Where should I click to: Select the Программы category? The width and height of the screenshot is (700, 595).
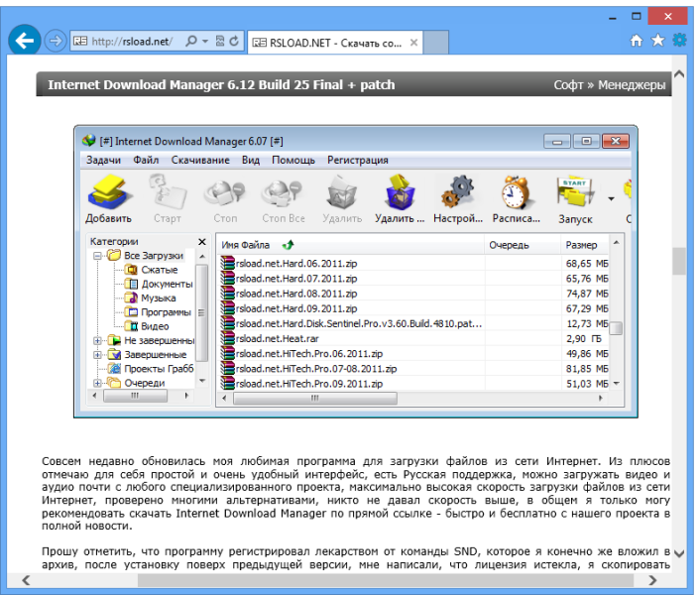click(158, 312)
